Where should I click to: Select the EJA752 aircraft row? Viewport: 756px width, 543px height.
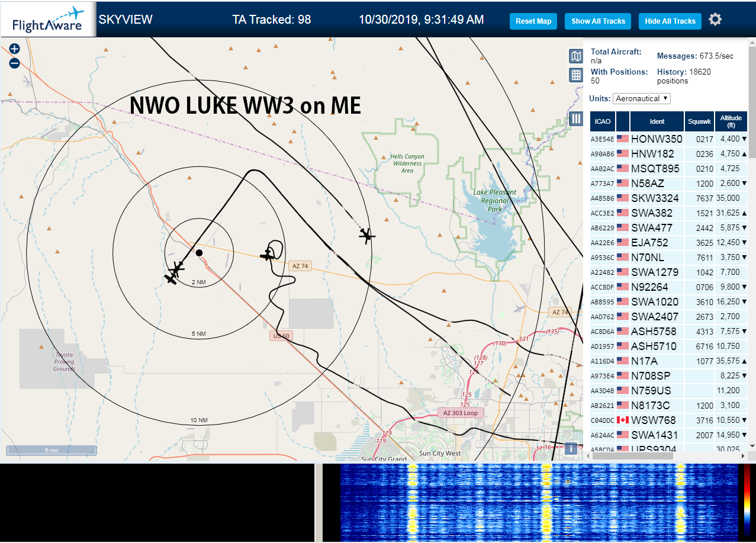pyautogui.click(x=668, y=242)
